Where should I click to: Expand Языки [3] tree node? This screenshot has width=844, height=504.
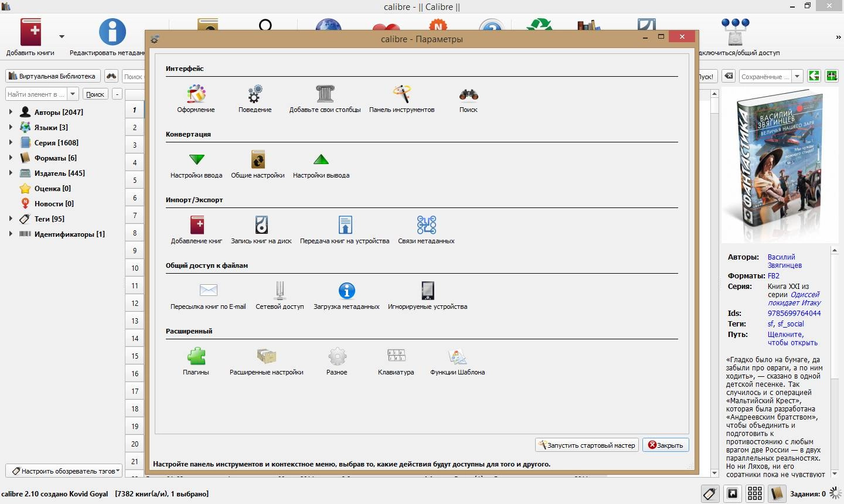[x=11, y=127]
